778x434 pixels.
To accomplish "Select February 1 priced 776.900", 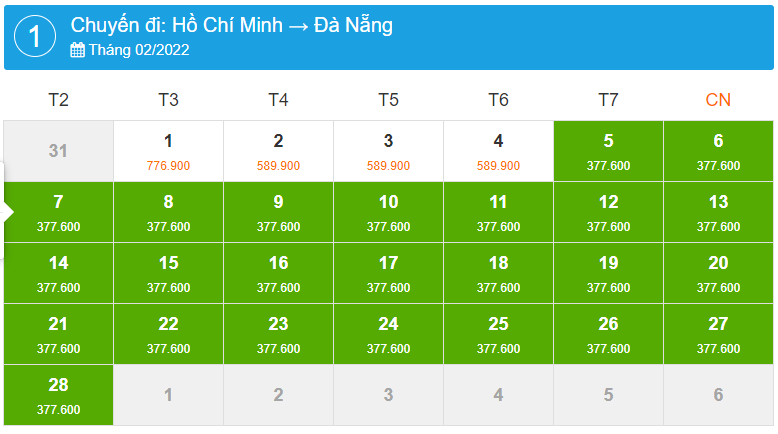I will click(x=168, y=151).
